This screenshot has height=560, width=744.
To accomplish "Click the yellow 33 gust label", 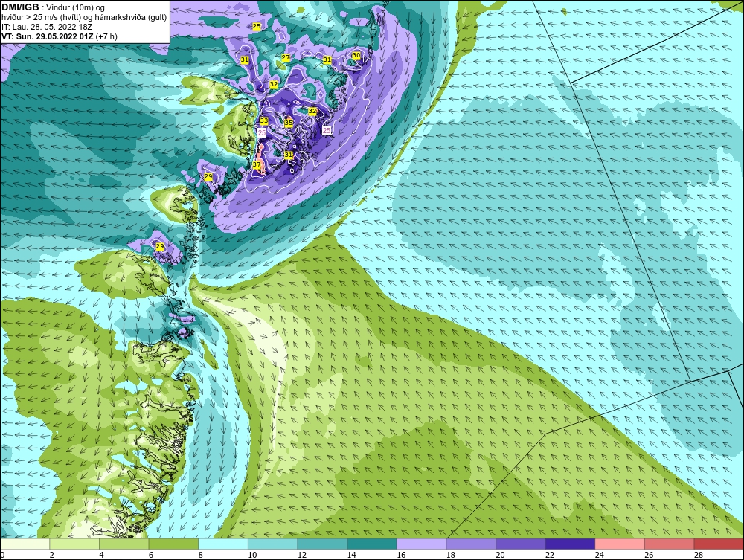I will [x=264, y=121].
